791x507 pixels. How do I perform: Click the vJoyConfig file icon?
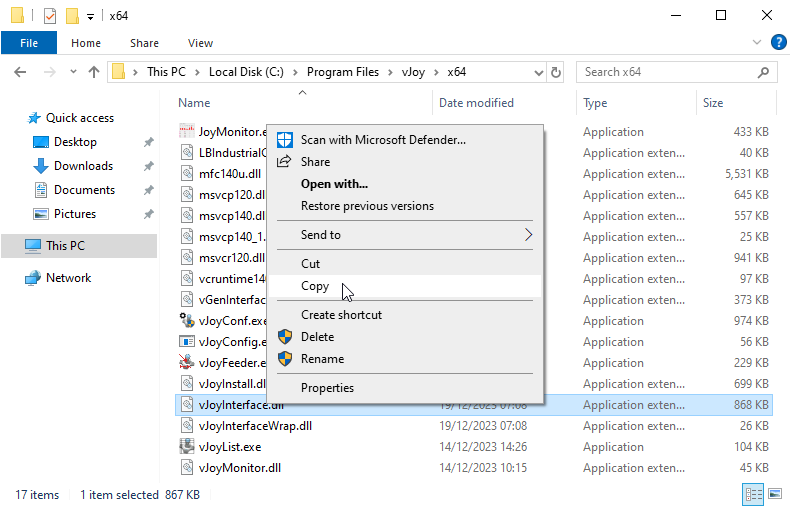[x=187, y=342]
